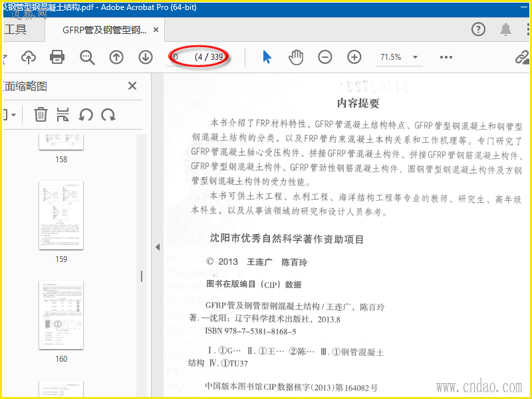Screen dimensions: 532x399
Task: Open the find text magnifier
Action: coord(87,57)
